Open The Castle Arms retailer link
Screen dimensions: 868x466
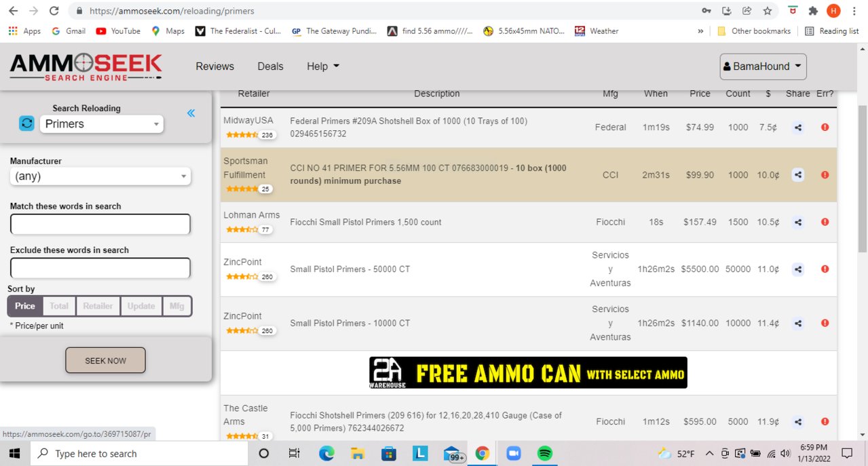coord(246,415)
